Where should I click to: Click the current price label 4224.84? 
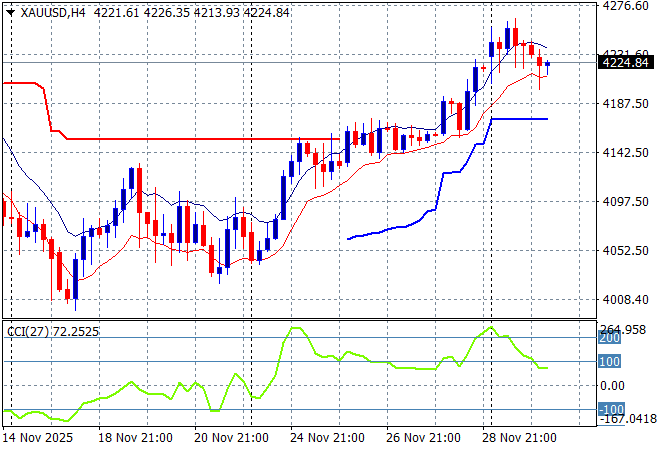point(625,63)
